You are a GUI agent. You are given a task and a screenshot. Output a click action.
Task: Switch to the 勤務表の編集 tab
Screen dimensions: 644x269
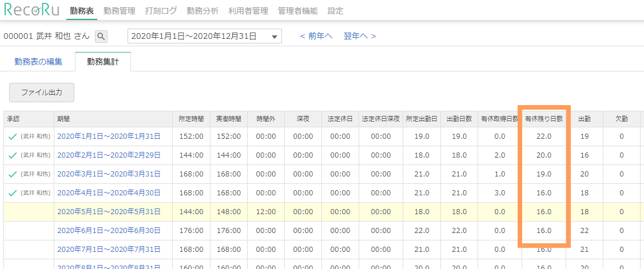pos(38,62)
